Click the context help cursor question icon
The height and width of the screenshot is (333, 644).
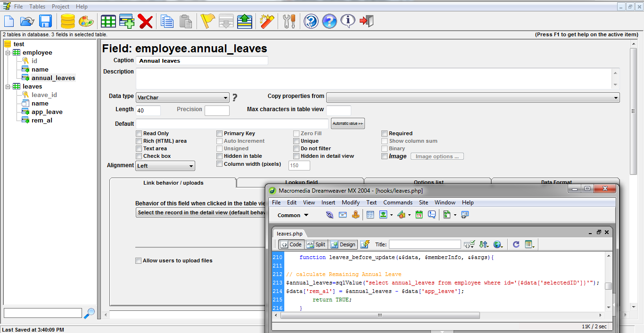[x=311, y=21]
